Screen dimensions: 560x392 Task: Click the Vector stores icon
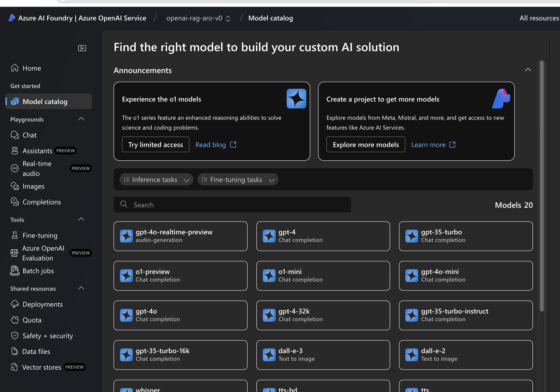click(x=15, y=366)
